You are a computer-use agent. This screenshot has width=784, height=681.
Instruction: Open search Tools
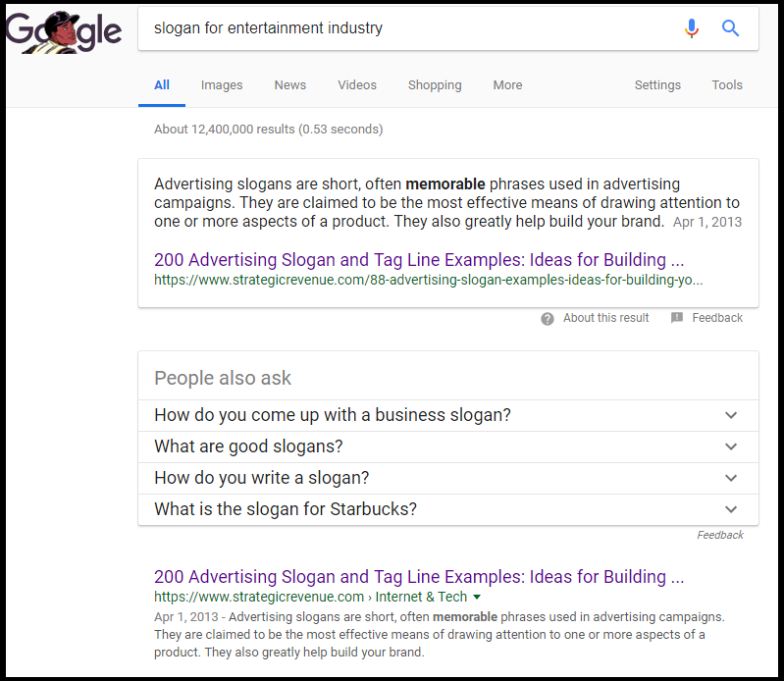tap(727, 85)
